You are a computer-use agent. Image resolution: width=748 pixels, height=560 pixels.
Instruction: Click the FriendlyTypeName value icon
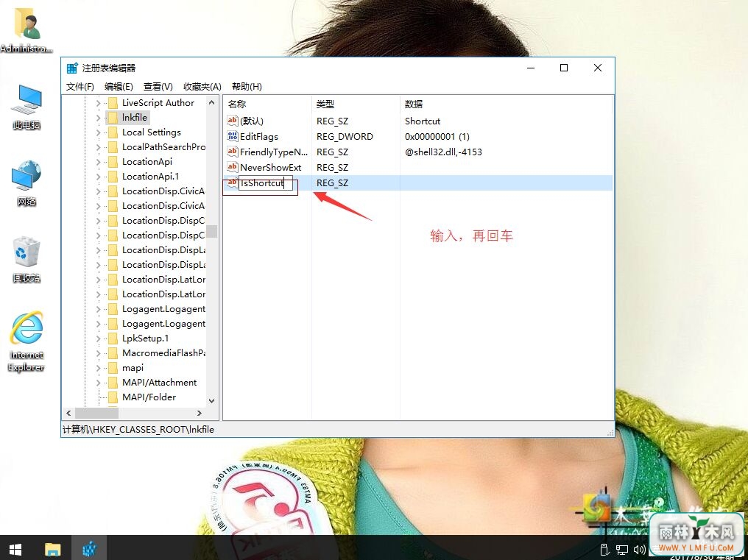click(x=233, y=152)
